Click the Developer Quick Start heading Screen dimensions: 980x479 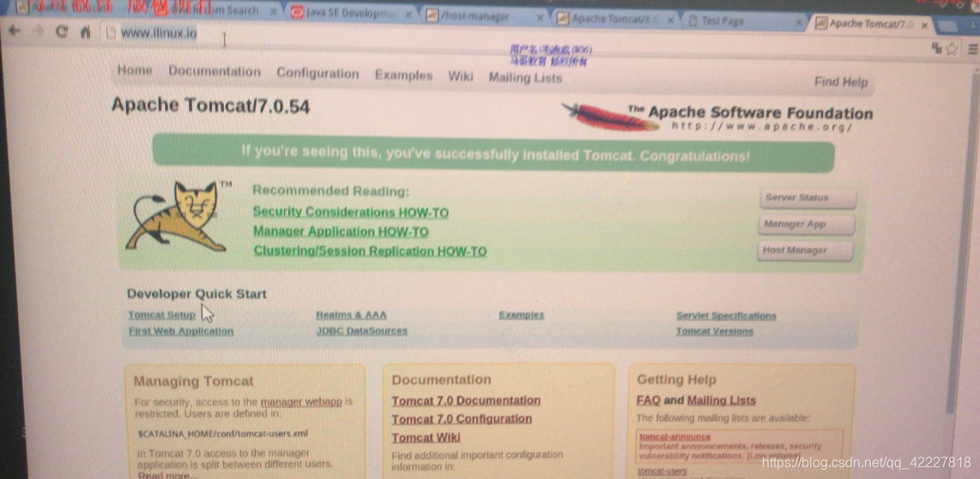click(197, 294)
